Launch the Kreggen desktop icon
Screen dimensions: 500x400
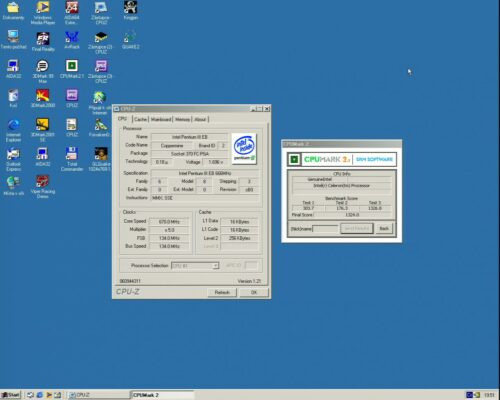click(130, 11)
